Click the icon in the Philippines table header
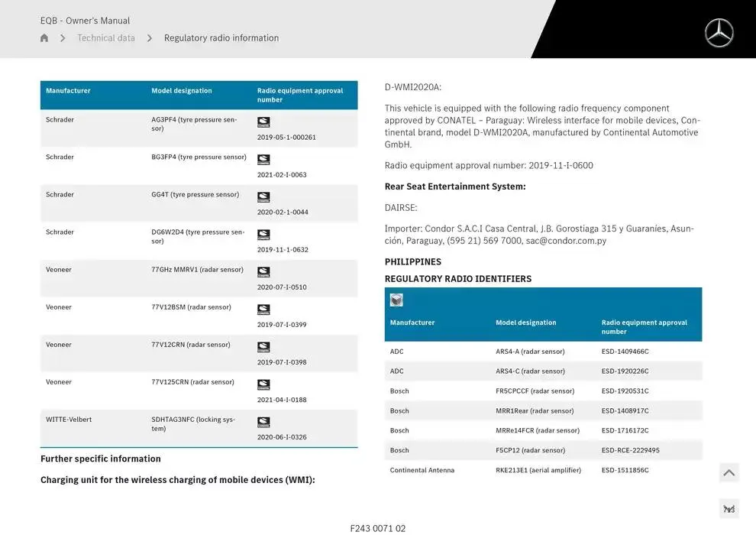 (396, 300)
